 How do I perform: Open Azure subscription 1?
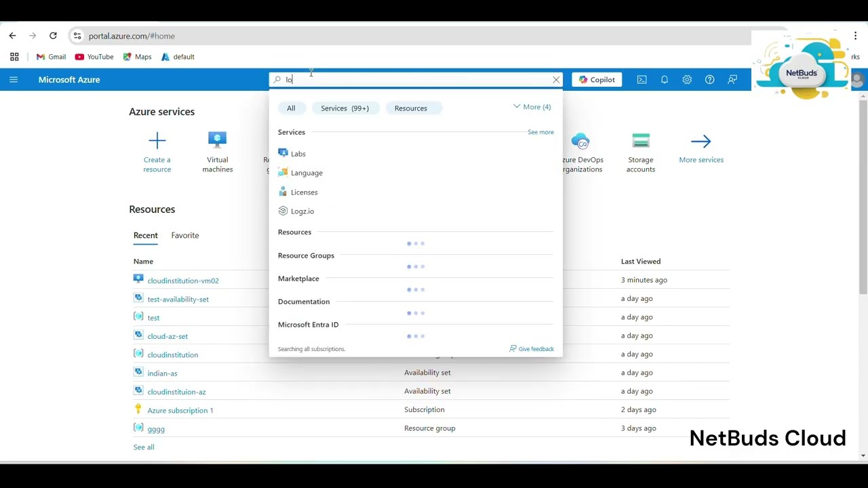(180, 410)
